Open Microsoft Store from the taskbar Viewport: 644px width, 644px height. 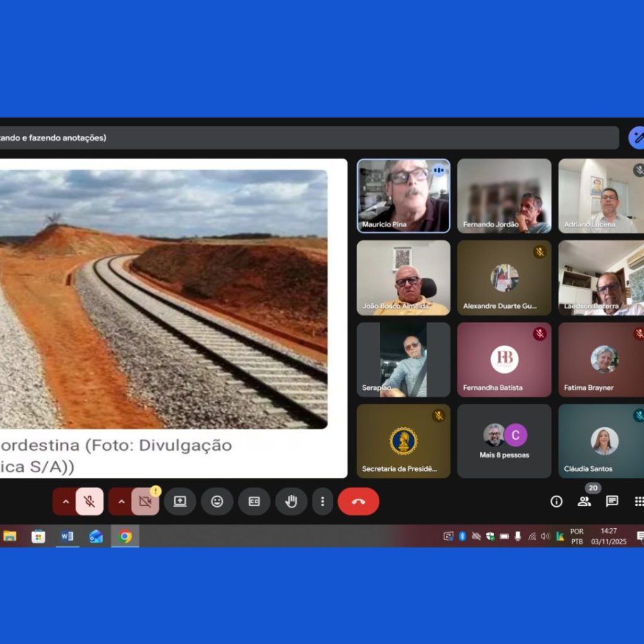[38, 536]
